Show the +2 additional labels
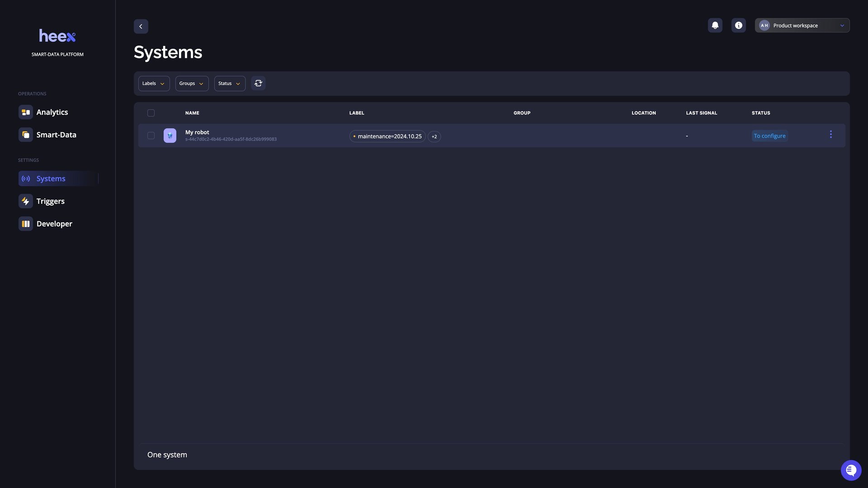The image size is (868, 488). pyautogui.click(x=434, y=136)
